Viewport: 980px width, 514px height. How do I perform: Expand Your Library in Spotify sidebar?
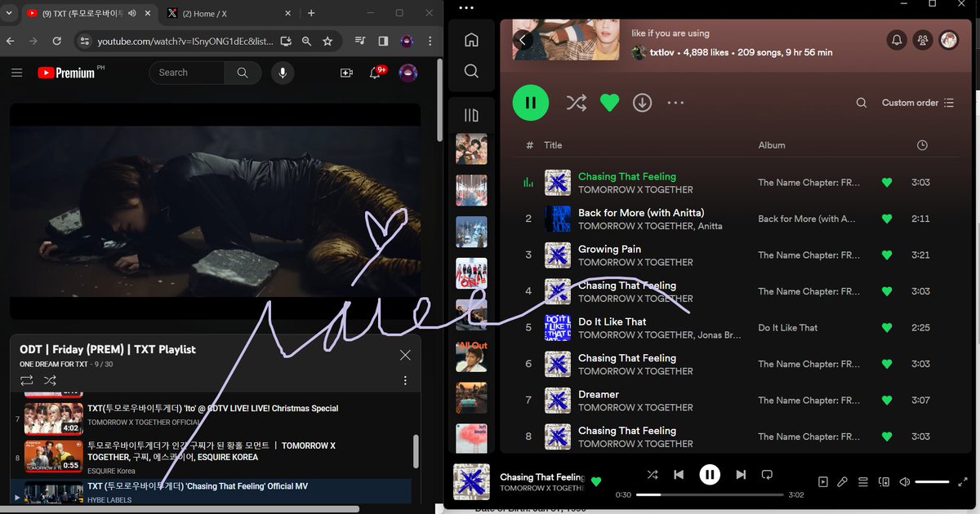471,115
